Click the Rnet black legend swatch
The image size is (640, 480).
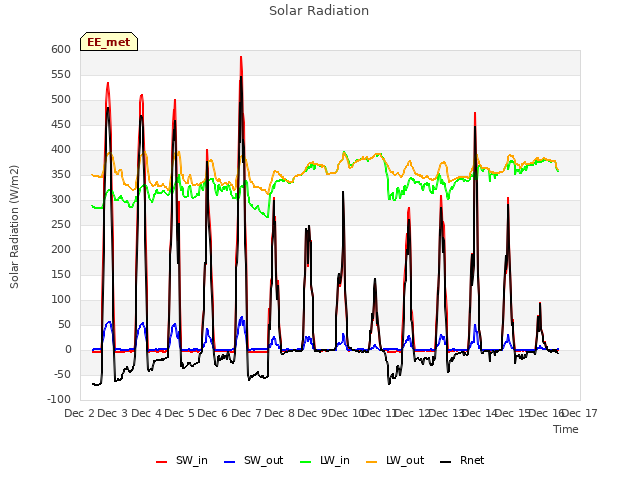point(445,462)
